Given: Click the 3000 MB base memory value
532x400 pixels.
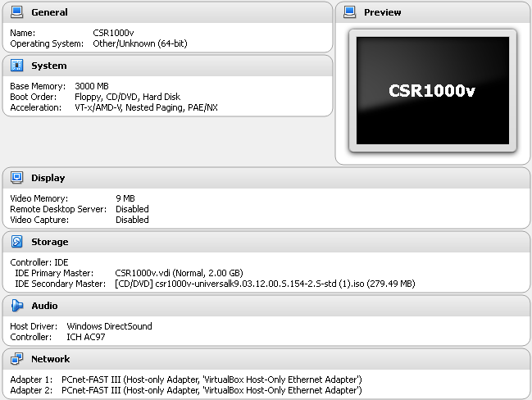Looking at the screenshot, I should coord(92,86).
